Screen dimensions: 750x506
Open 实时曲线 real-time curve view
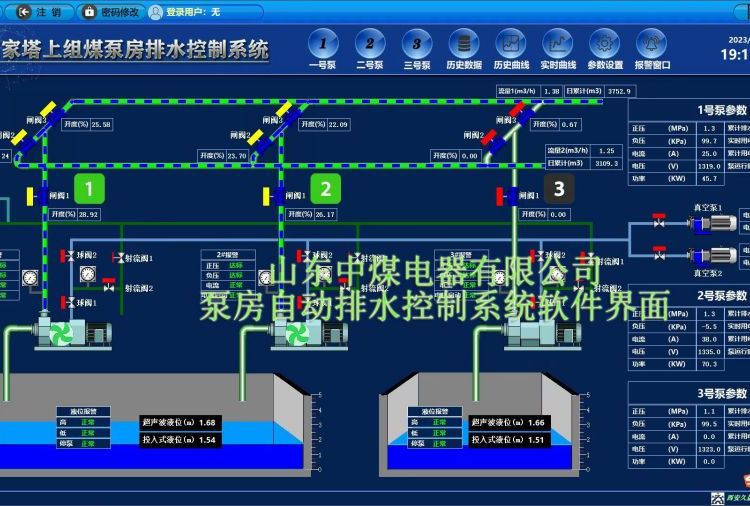coord(558,44)
